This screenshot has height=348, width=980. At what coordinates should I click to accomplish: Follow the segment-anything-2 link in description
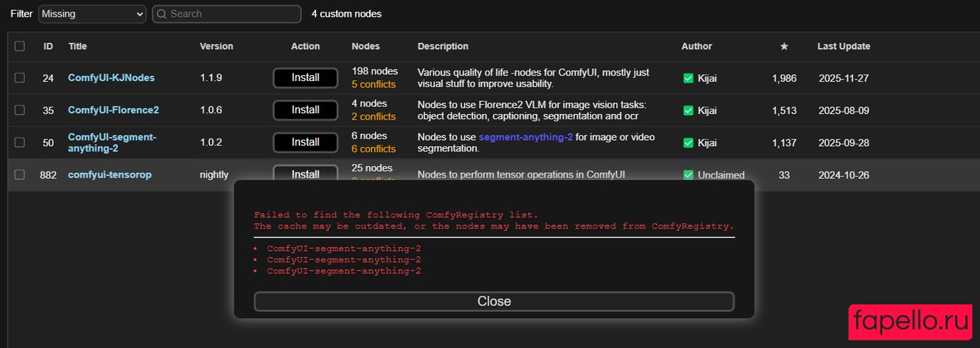[x=525, y=137]
